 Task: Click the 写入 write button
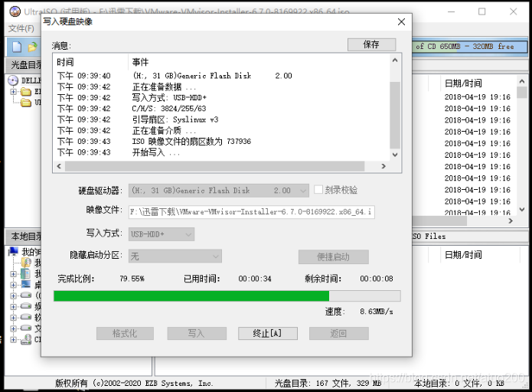coord(197,333)
